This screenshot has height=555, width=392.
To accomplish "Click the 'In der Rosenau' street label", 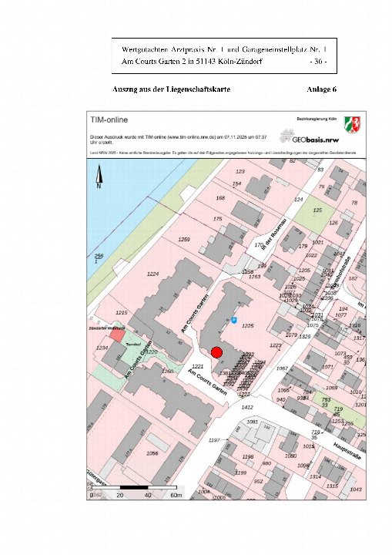I will 274,234.
